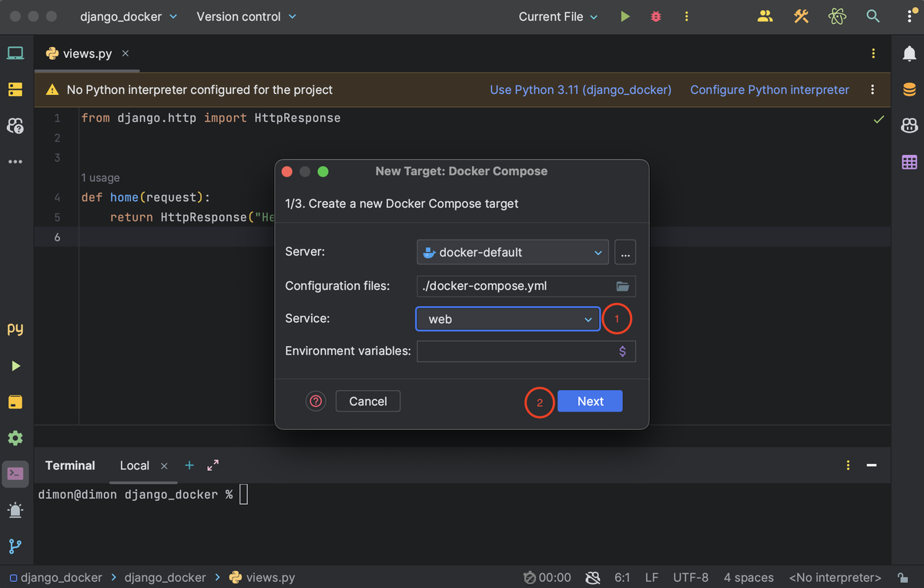
Task: Close the views.py tab
Action: coord(126,53)
